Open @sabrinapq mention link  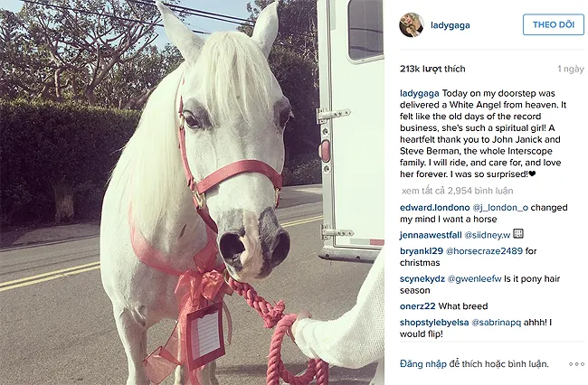pyautogui.click(x=496, y=323)
